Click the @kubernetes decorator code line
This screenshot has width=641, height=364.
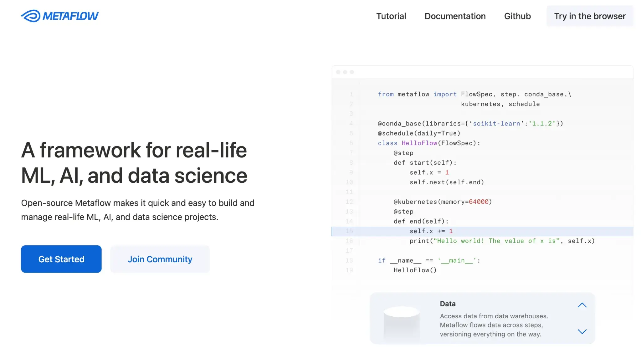[x=443, y=202]
